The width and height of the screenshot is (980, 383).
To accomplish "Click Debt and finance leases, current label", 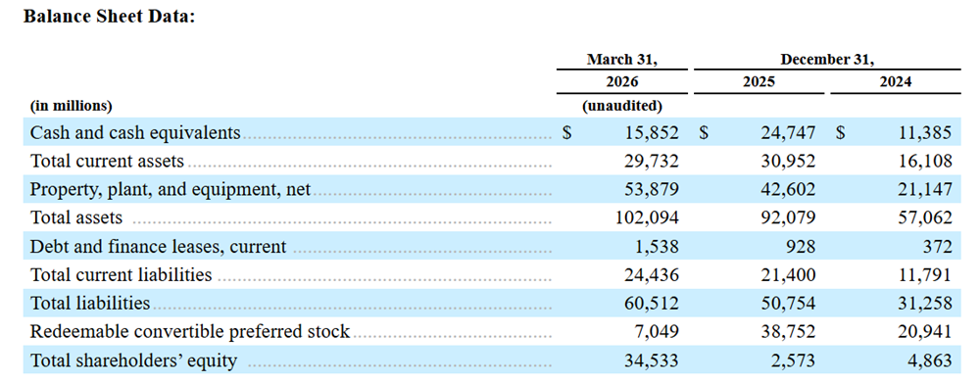I will [158, 246].
